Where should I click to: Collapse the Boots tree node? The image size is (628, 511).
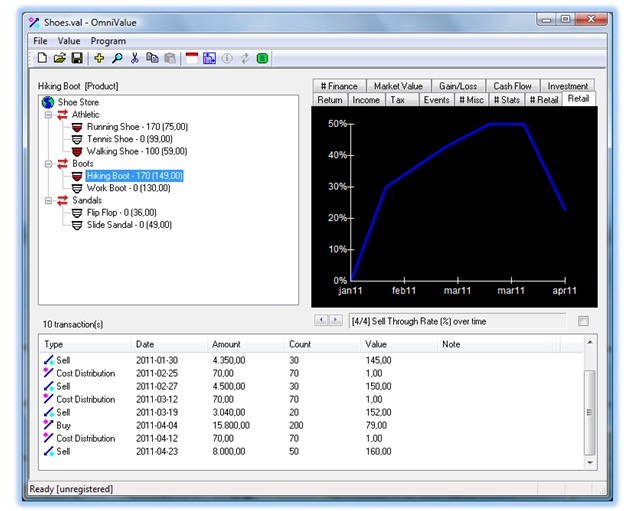pyautogui.click(x=48, y=164)
